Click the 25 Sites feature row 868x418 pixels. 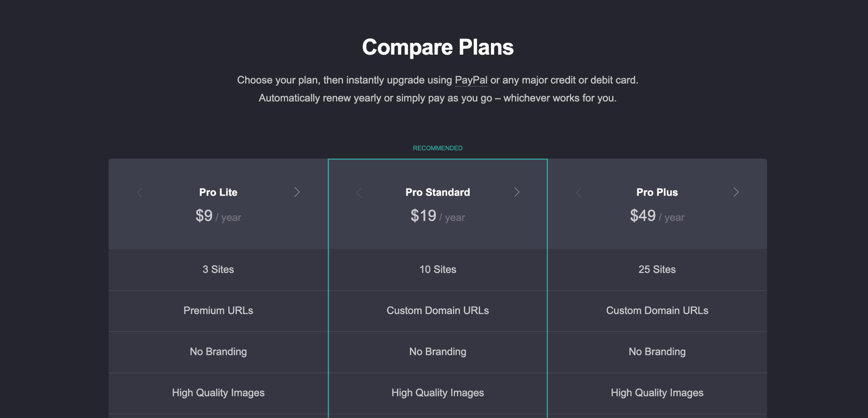[x=657, y=270]
